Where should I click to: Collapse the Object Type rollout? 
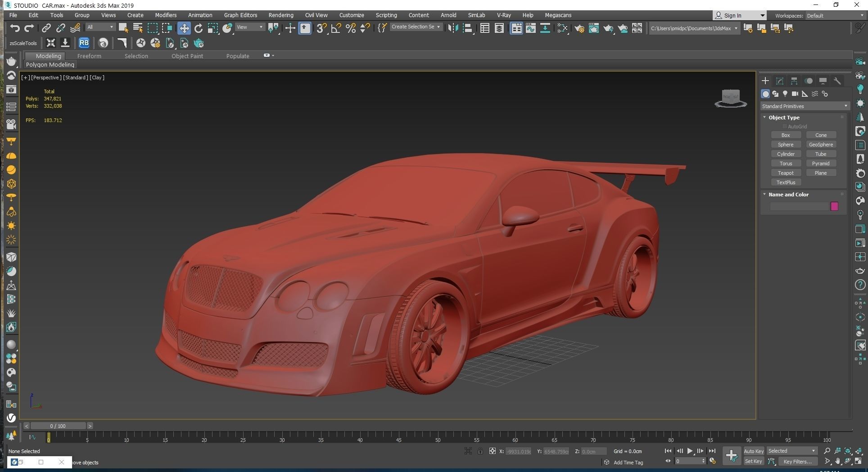point(784,117)
